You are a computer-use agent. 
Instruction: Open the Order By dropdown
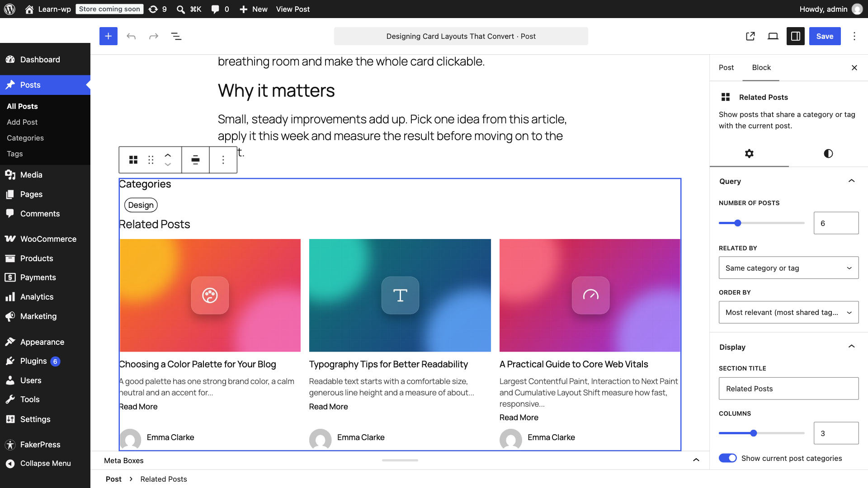point(788,312)
